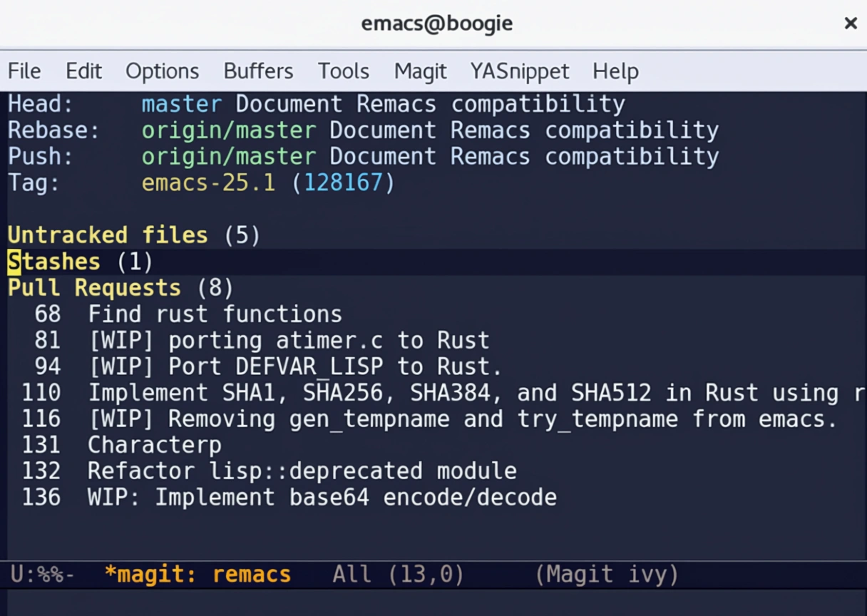Click the master branch name on Head line

[x=181, y=104]
